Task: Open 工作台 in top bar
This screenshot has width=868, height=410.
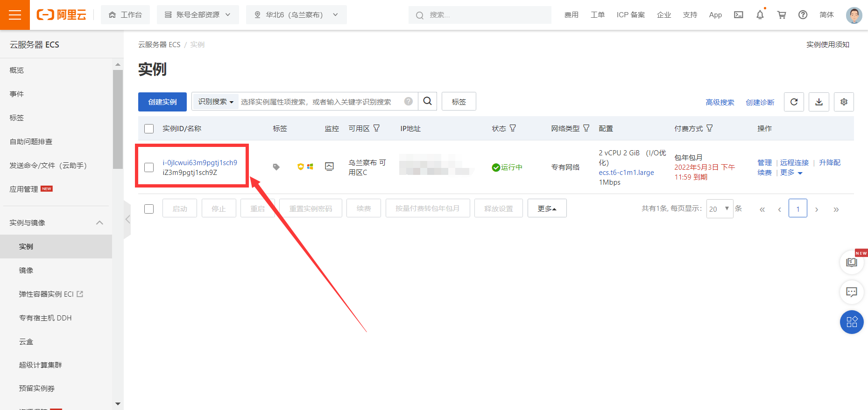Action: 125,15
